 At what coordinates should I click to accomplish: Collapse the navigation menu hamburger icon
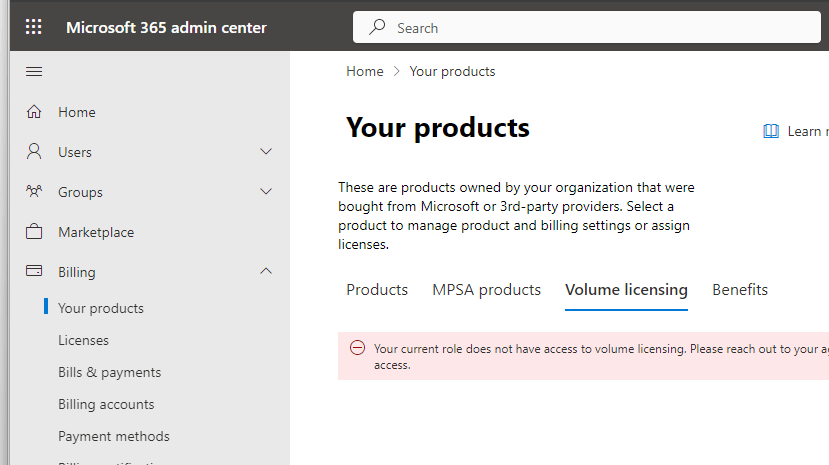[34, 71]
